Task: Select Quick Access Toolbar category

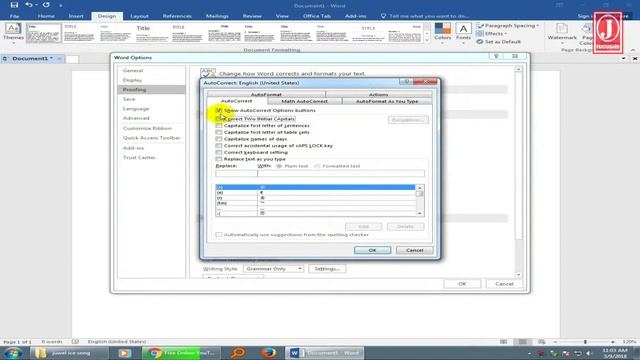Action: [x=151, y=138]
